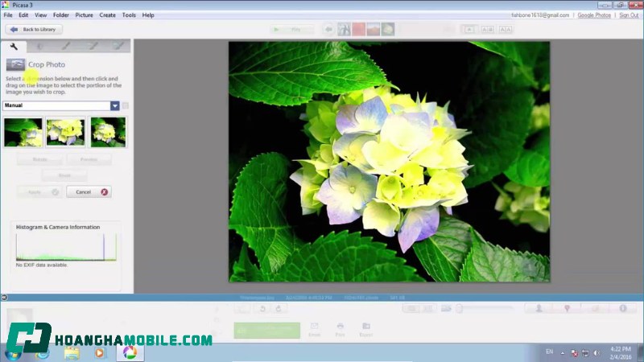Open Windows Explorer from the taskbar
This screenshot has width=644, height=362.
pyautogui.click(x=72, y=352)
